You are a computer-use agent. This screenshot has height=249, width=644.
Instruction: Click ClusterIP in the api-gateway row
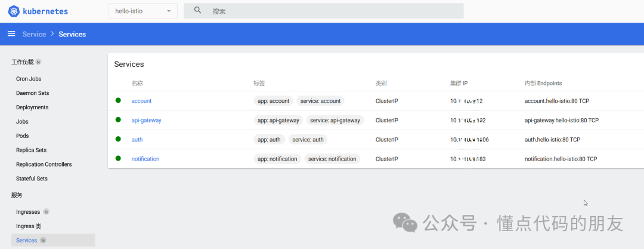[x=387, y=120]
